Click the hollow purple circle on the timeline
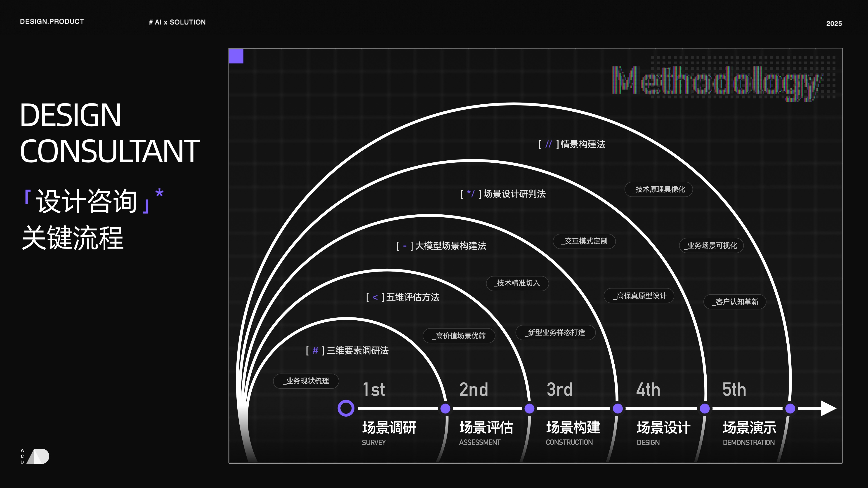Viewport: 868px width, 488px height. click(x=346, y=408)
